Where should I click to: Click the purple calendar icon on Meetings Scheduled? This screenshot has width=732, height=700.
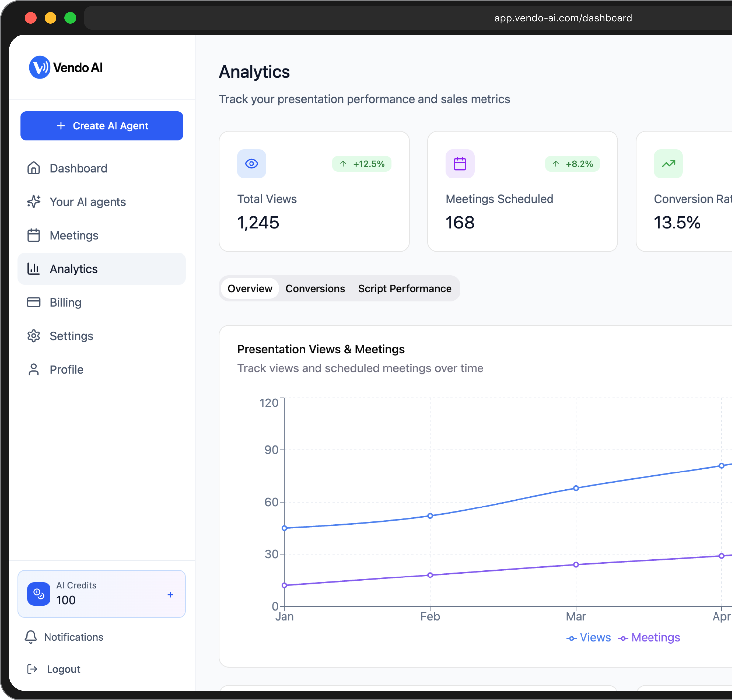click(459, 164)
